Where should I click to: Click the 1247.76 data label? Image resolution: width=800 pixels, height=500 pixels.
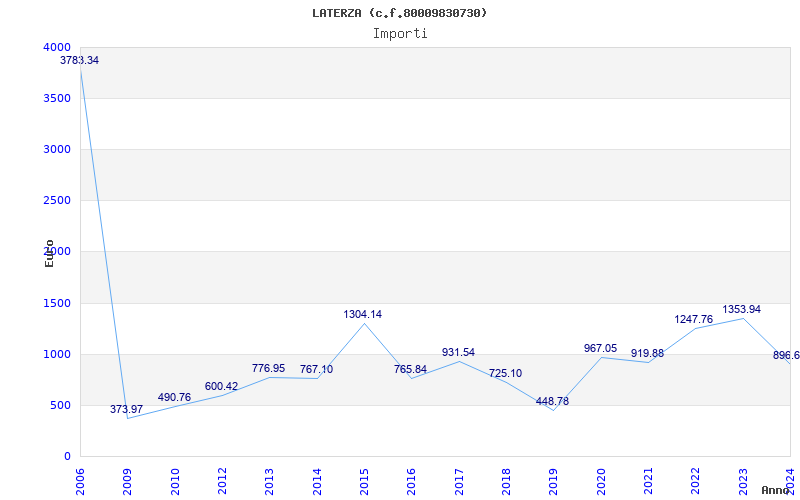click(694, 319)
